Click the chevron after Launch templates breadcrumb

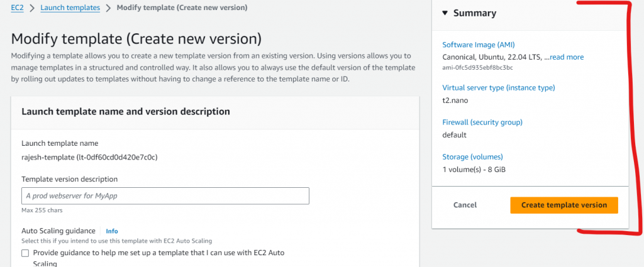[109, 8]
